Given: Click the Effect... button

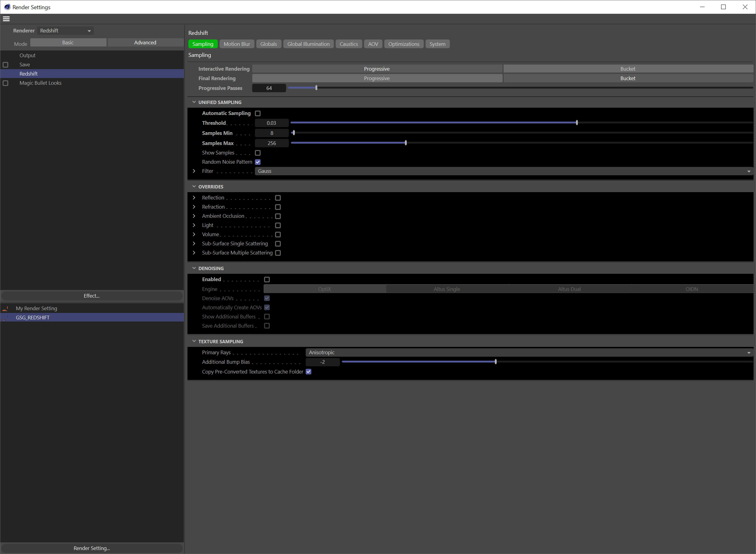Looking at the screenshot, I should click(91, 296).
